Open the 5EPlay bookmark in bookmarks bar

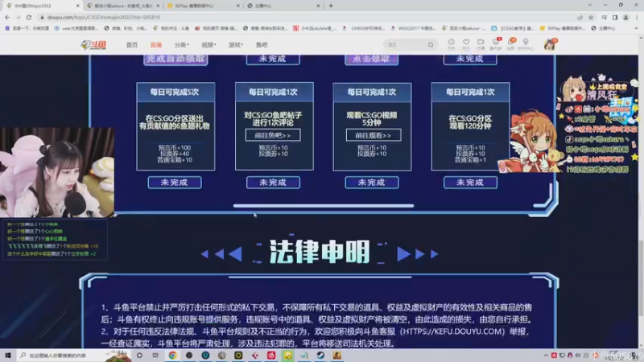[562, 28]
